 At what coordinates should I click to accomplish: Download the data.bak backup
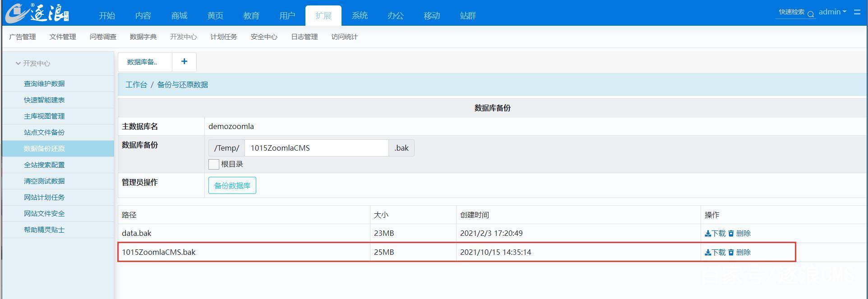pyautogui.click(x=715, y=234)
